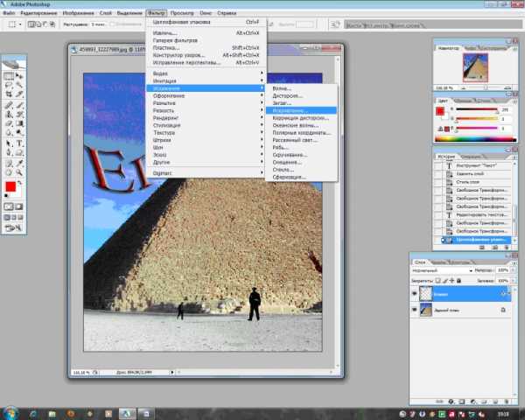The width and height of the screenshot is (525, 420).
Task: Open Windows Start button
Action: [x=10, y=413]
